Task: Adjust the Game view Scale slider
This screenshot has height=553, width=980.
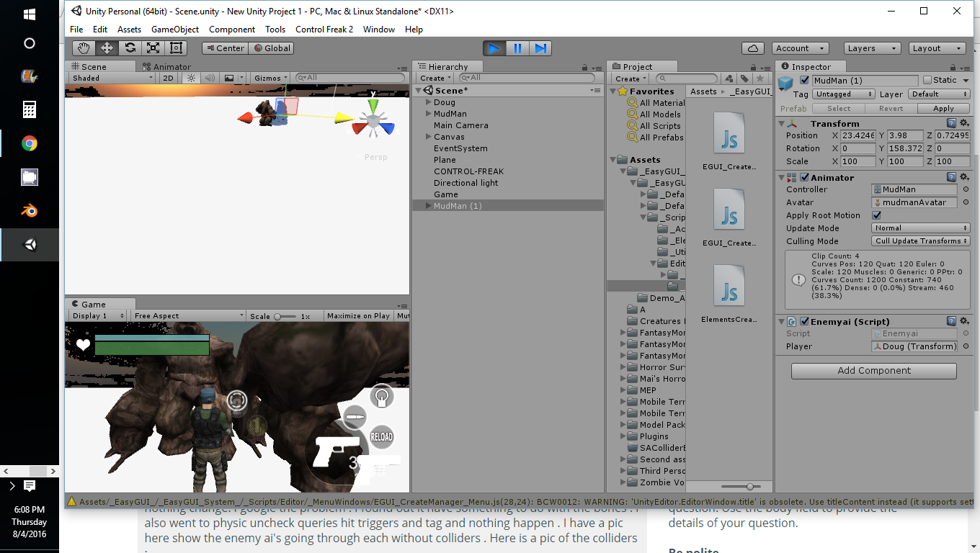Action: point(285,316)
